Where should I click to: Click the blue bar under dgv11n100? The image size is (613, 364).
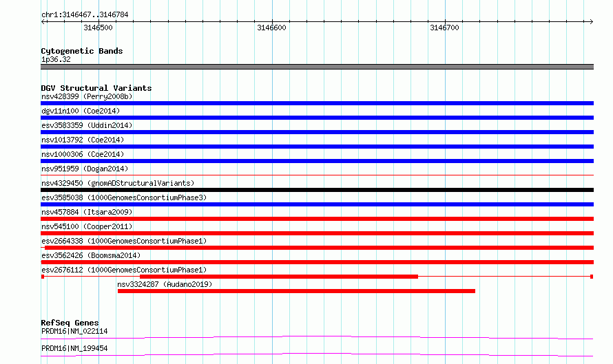click(x=317, y=118)
